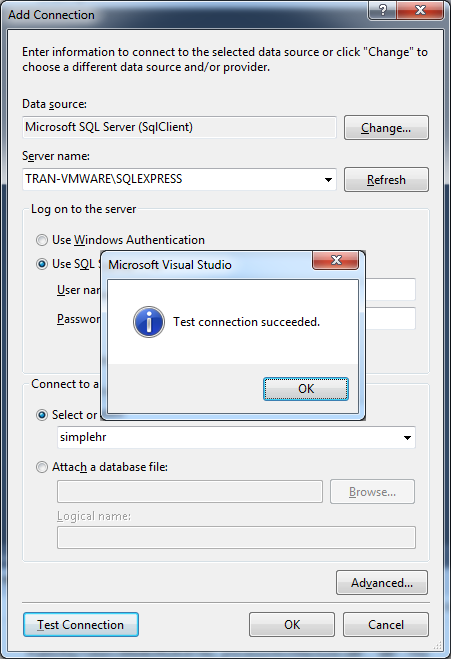The height and width of the screenshot is (659, 451).
Task: Open the simplehr database dropdown list
Action: [407, 438]
